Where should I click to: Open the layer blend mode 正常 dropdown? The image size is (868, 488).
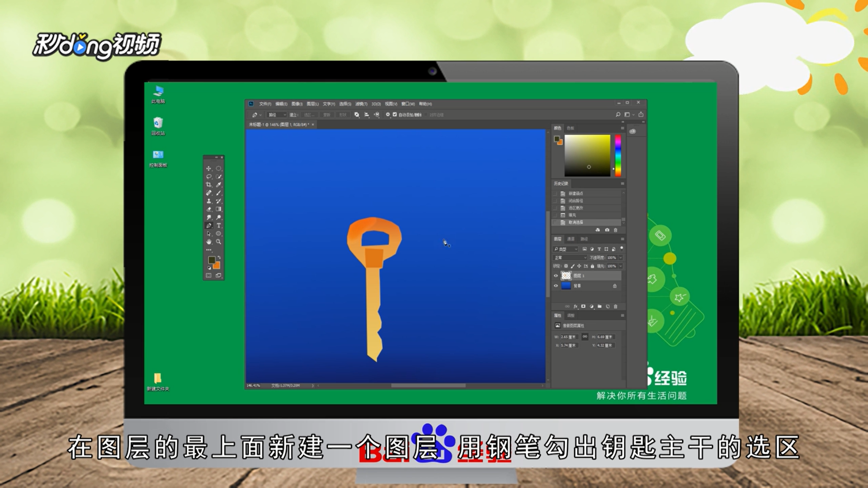click(x=570, y=258)
